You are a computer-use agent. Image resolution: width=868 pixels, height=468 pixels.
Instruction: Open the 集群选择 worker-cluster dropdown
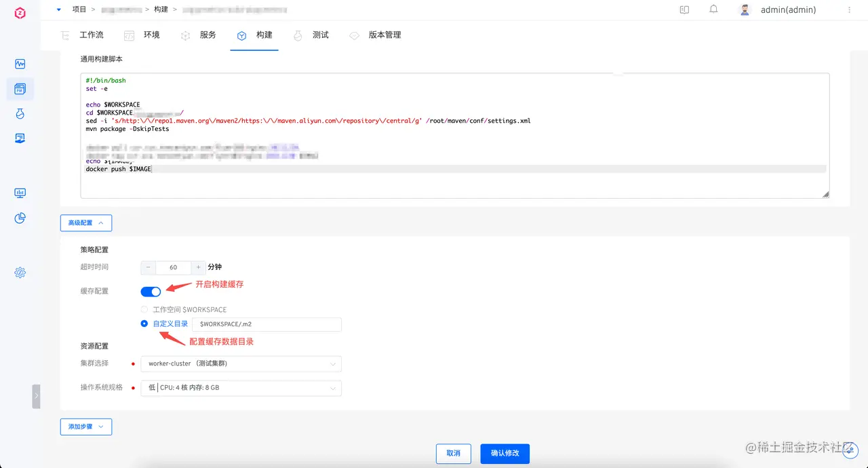click(x=241, y=364)
